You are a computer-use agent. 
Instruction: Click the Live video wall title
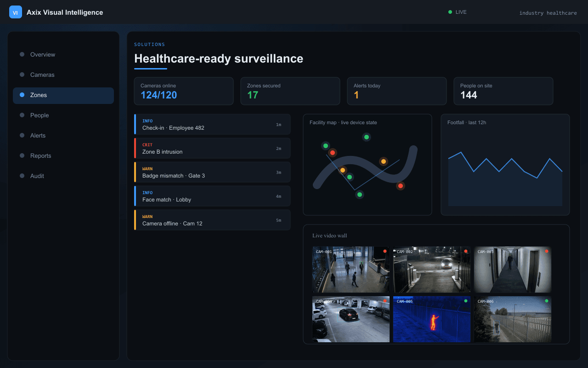(x=330, y=236)
